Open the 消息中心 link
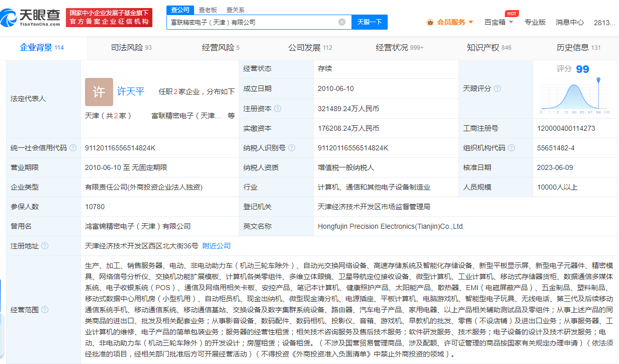This screenshot has height=364, width=619. pyautogui.click(x=570, y=22)
